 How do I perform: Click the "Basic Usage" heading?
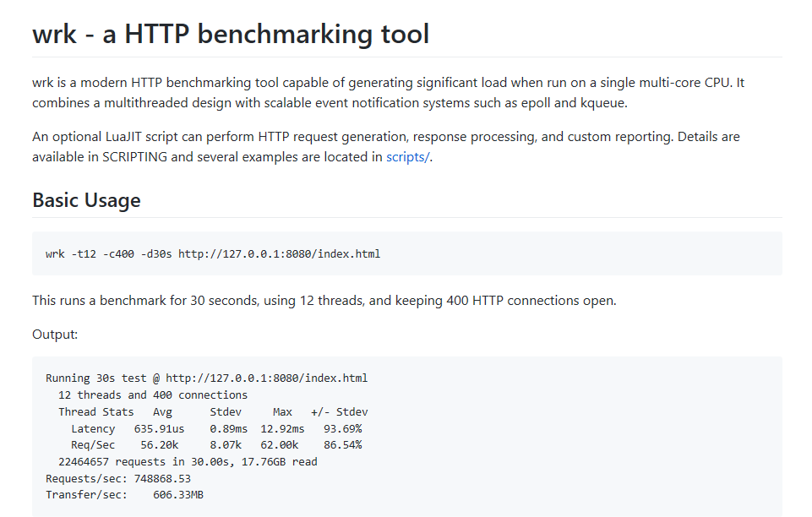86,200
